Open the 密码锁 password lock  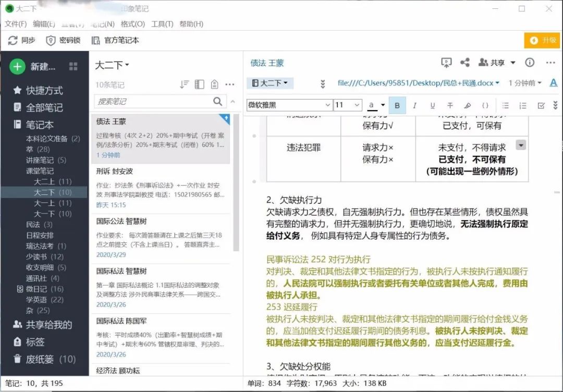point(51,40)
